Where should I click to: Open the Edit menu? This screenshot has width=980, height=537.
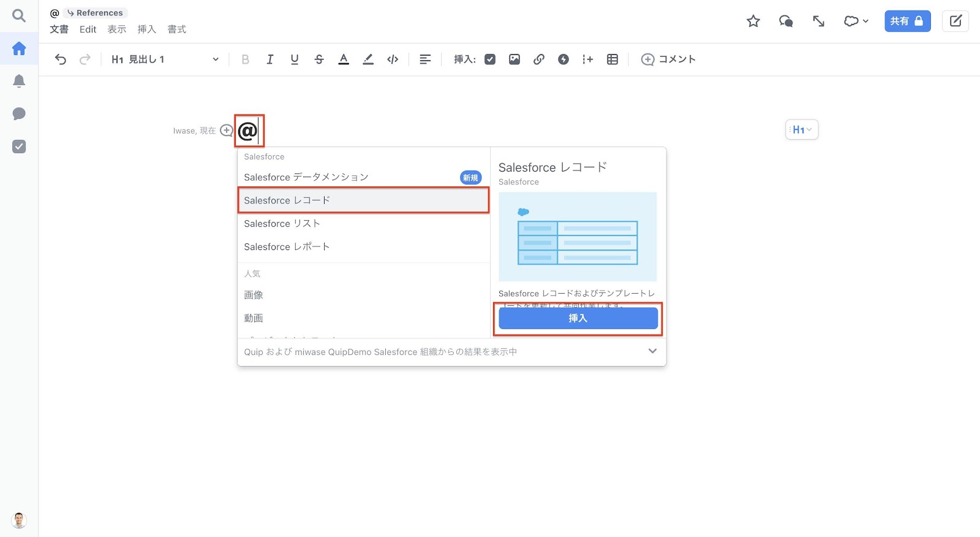tap(88, 29)
